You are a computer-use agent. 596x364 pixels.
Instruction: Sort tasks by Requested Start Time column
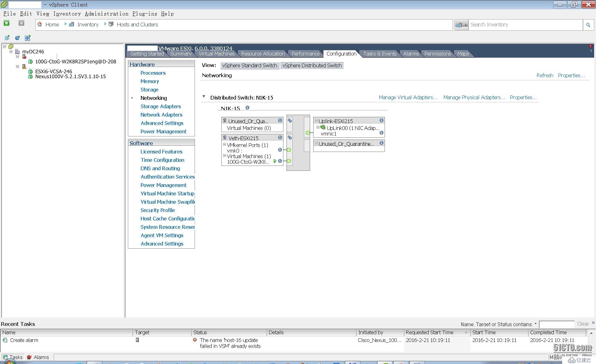[437, 332]
